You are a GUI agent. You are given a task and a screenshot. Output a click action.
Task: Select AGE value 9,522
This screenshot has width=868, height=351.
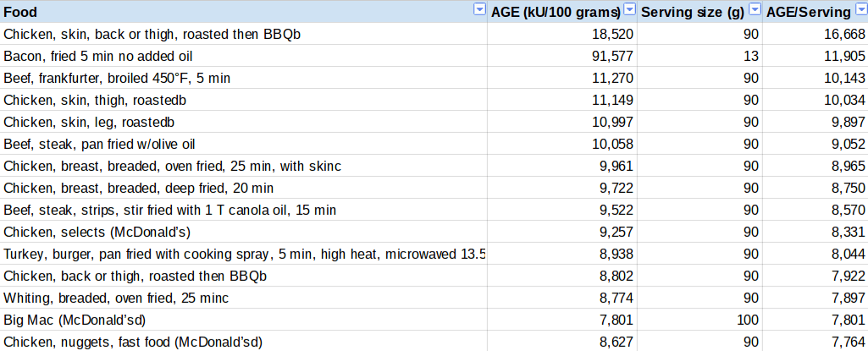(562, 210)
